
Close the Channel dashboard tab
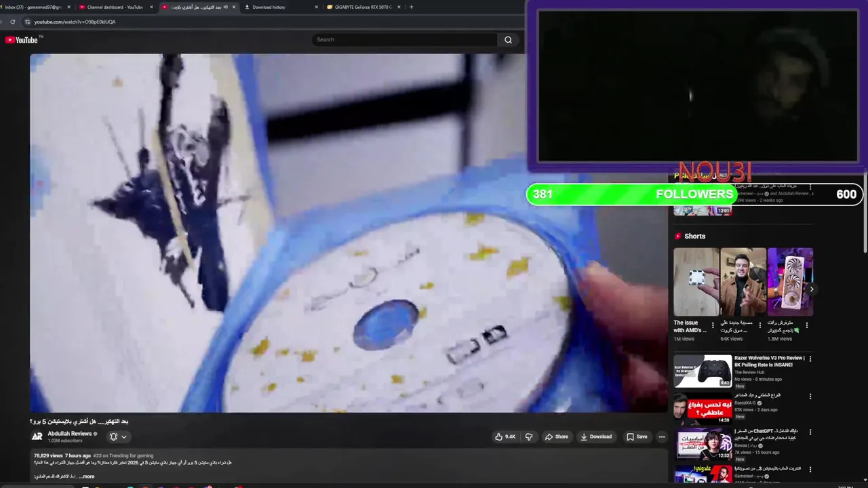[151, 7]
